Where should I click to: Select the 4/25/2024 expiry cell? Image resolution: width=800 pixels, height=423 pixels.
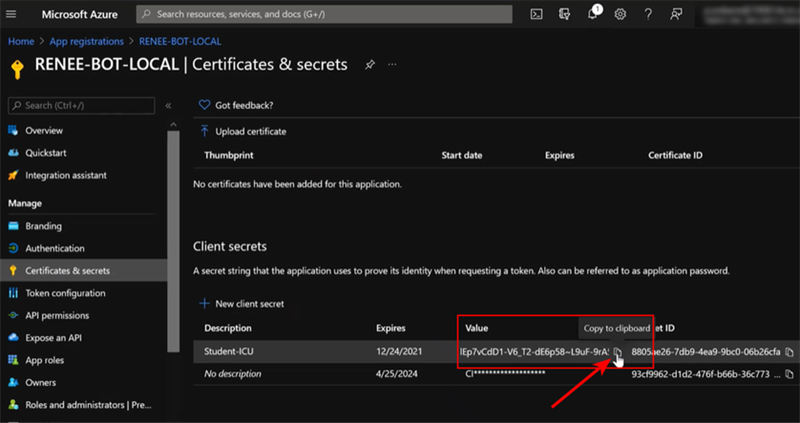click(397, 374)
